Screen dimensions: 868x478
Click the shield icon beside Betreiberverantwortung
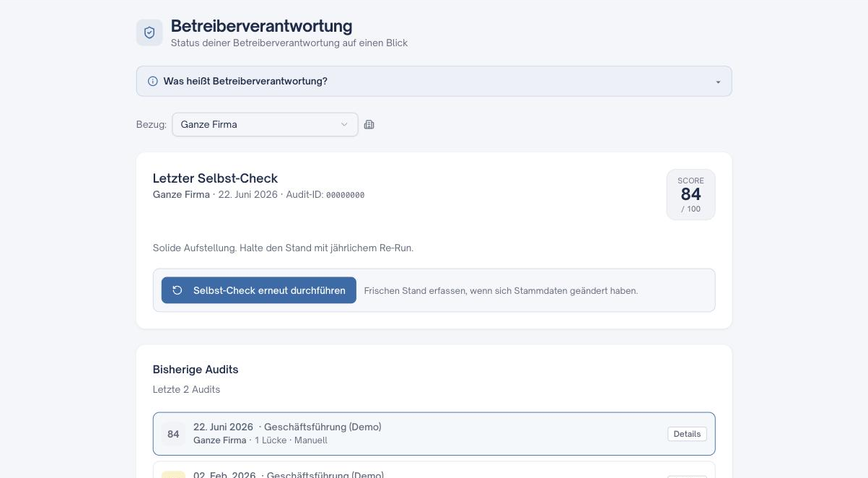tap(149, 32)
